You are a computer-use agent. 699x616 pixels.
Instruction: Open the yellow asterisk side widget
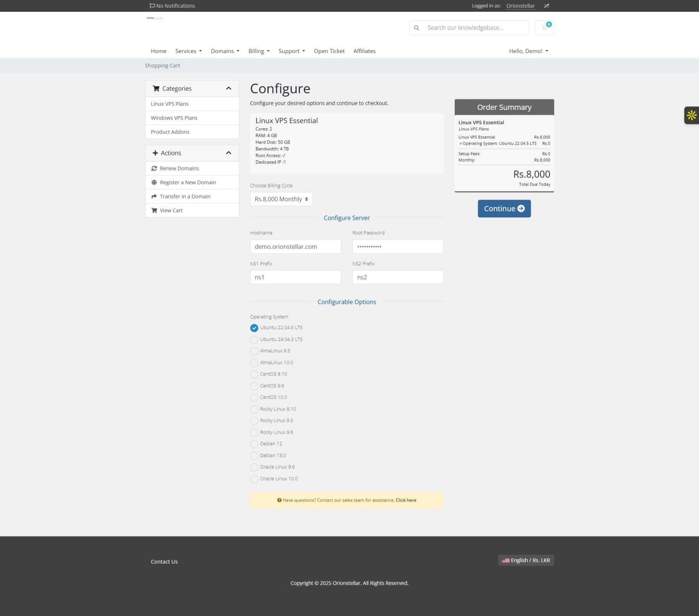[691, 115]
